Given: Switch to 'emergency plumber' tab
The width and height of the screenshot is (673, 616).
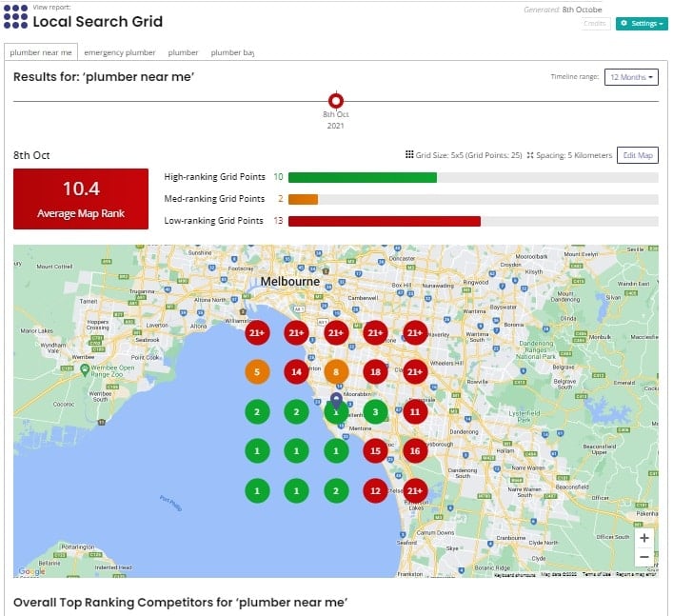Looking at the screenshot, I should (120, 52).
